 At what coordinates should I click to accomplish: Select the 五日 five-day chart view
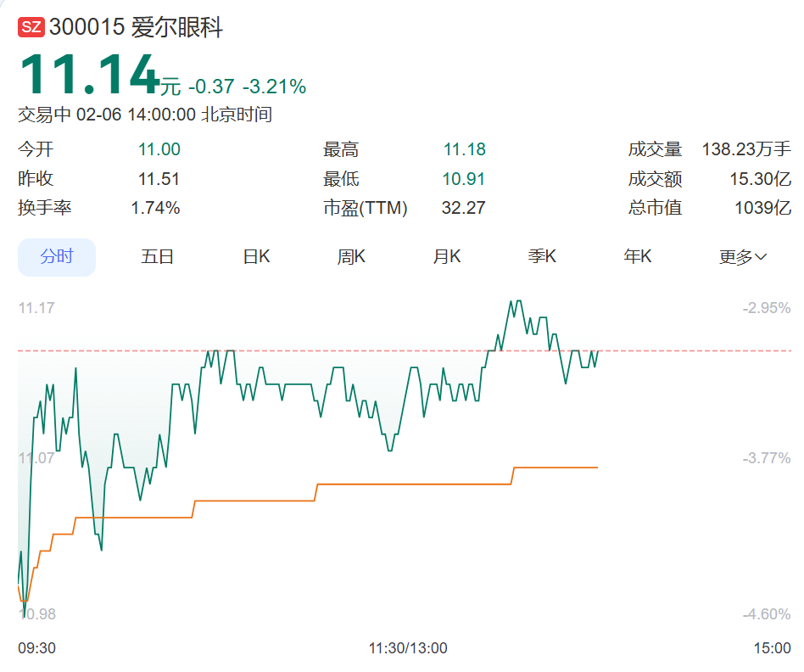[157, 256]
